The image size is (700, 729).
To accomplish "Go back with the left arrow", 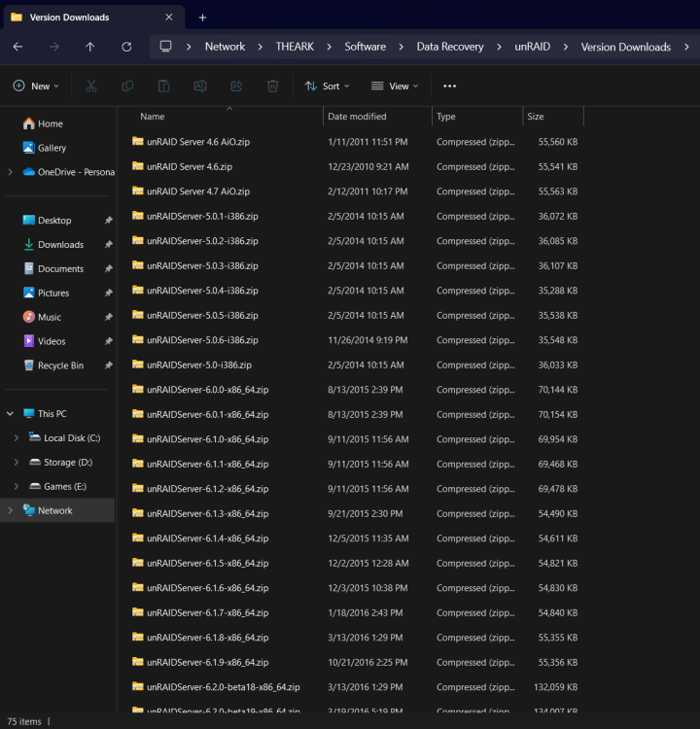I will (x=17, y=47).
